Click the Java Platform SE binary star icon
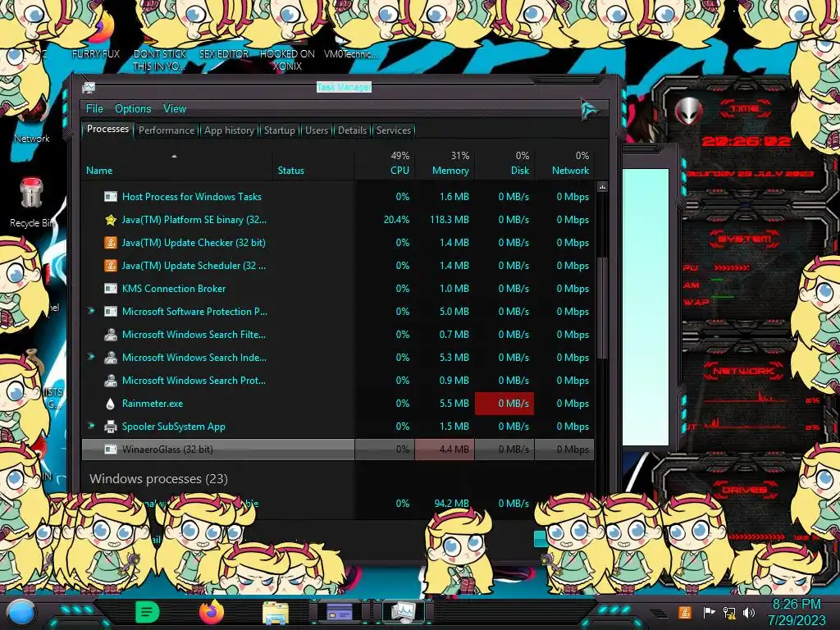The width and height of the screenshot is (840, 630). [x=111, y=220]
